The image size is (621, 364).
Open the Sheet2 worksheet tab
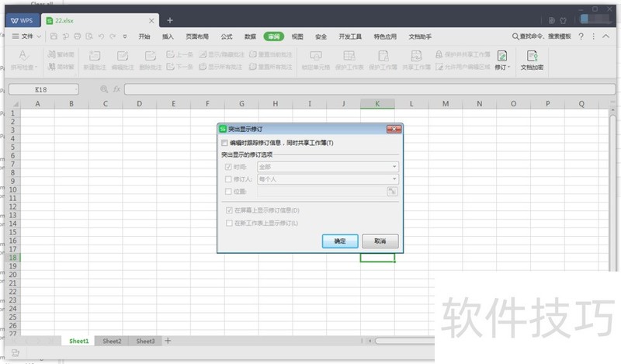click(x=112, y=341)
